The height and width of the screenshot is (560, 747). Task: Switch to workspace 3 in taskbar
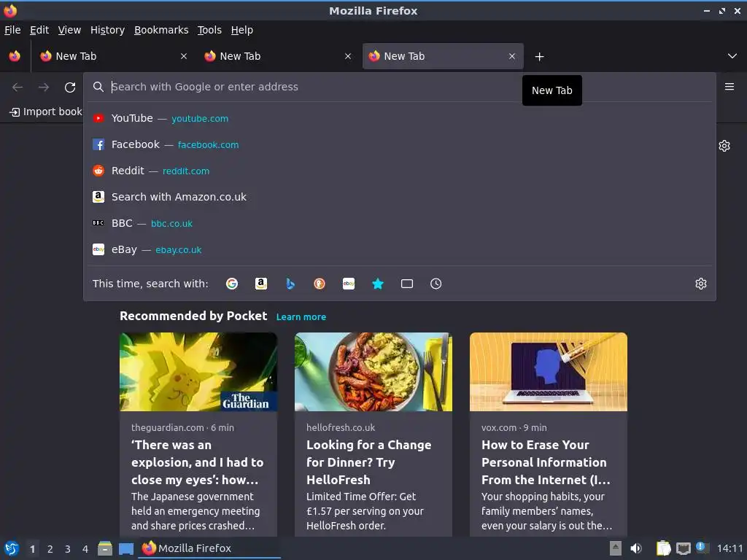[x=68, y=549]
